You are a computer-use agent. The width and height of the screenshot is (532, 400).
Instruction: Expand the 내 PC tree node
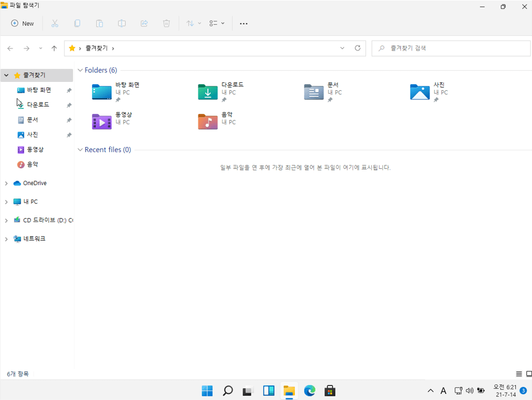click(x=6, y=202)
